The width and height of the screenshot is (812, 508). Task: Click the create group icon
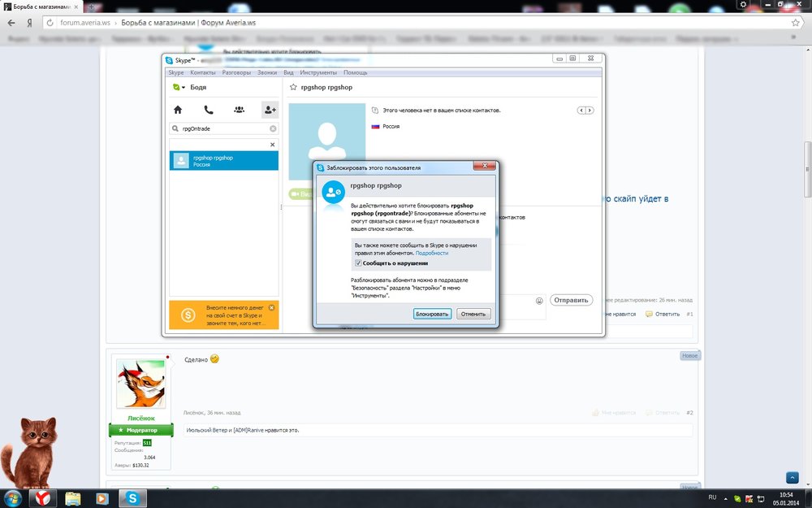[x=239, y=109]
